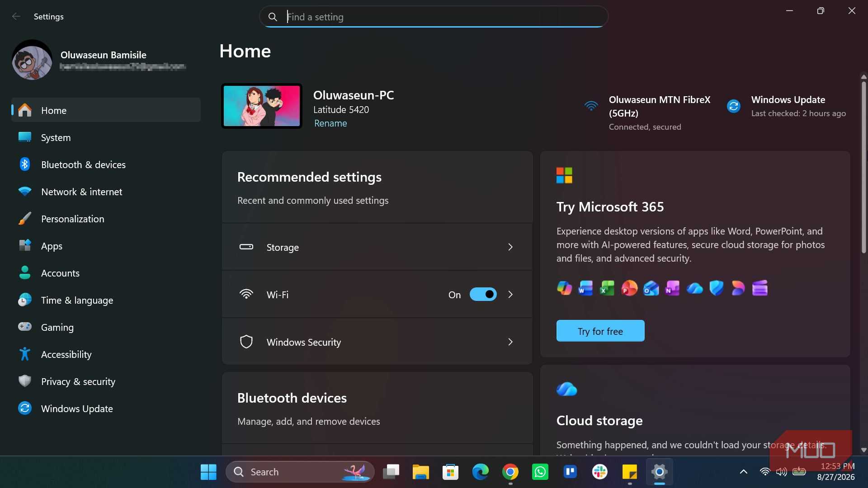
Task: Show hidden icons tray arrow in taskbar
Action: point(743,472)
